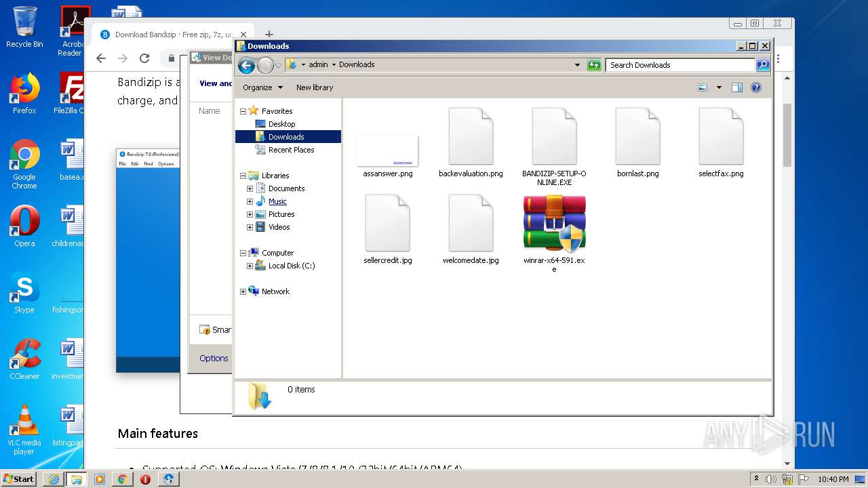
Task: Click the volume icon in system tray
Action: 771,479
